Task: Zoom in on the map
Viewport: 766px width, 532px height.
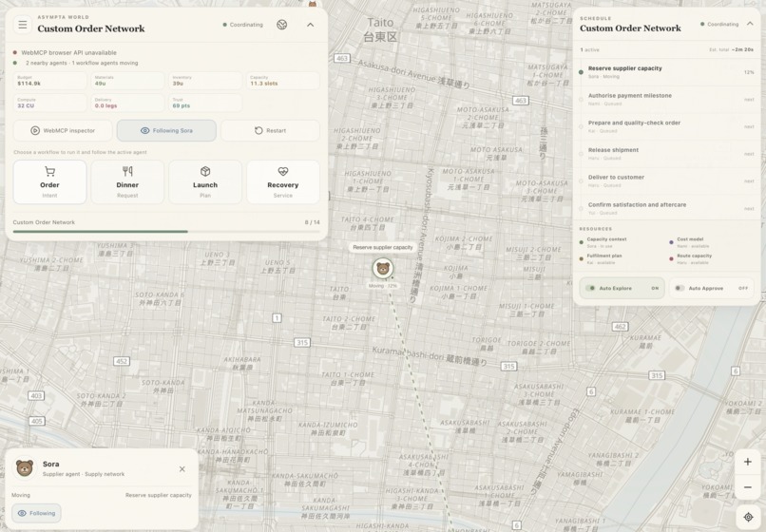Action: 747,462
